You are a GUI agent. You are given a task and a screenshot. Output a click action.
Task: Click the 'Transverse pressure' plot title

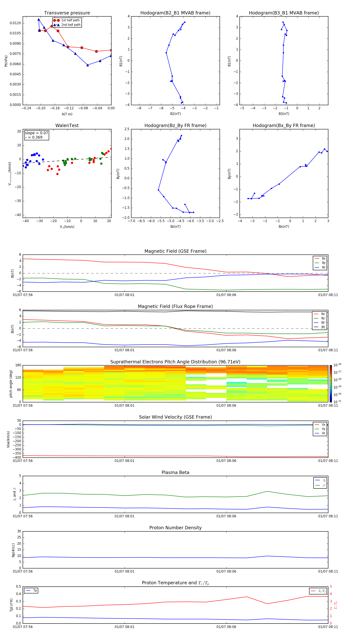[67, 13]
